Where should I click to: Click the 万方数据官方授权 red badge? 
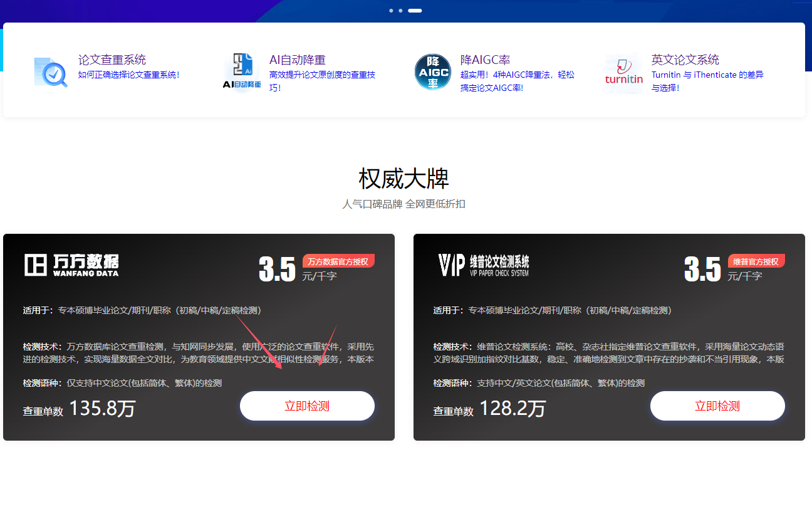click(338, 261)
